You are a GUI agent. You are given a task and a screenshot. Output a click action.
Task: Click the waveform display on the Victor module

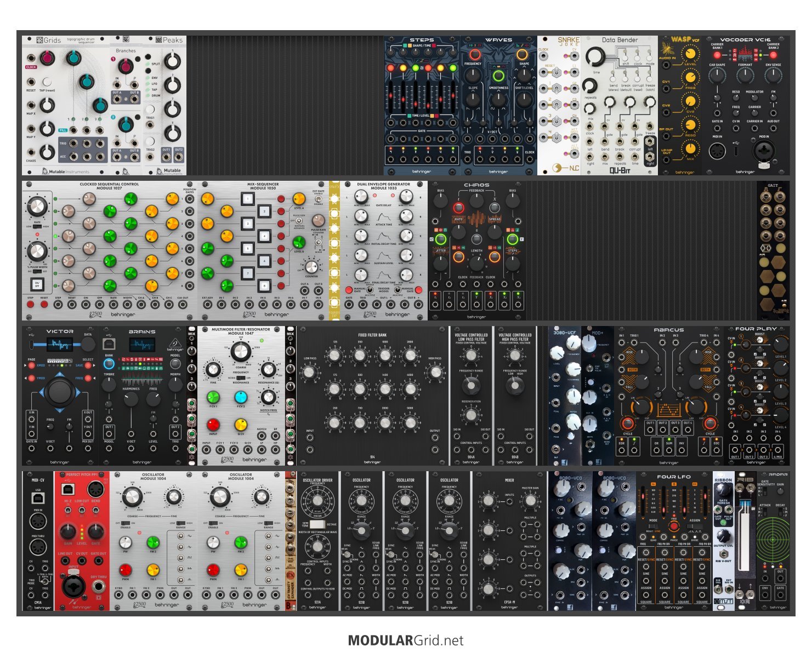[x=59, y=344]
